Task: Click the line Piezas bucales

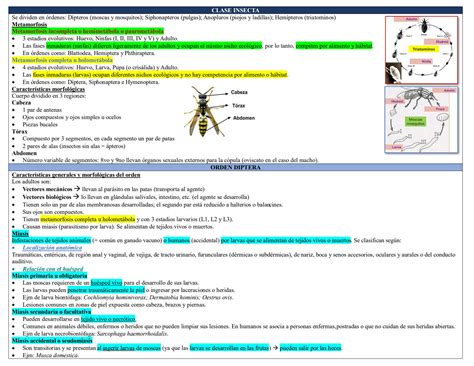Action: point(40,124)
